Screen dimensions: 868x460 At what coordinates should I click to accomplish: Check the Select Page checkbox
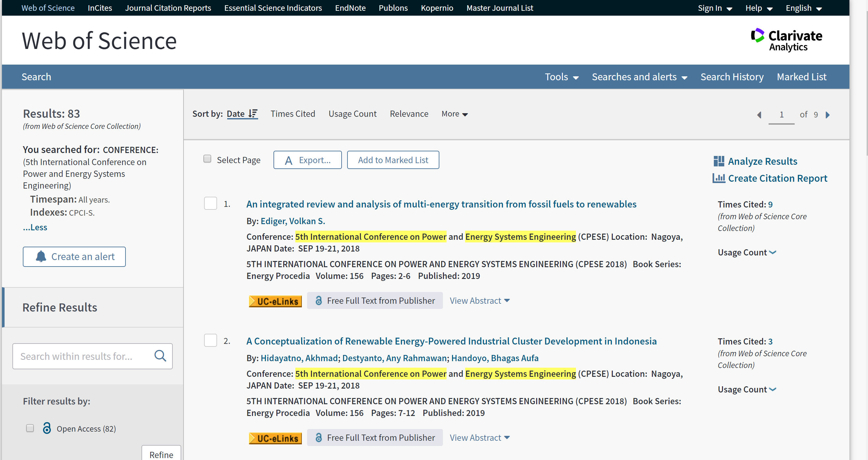coord(207,159)
